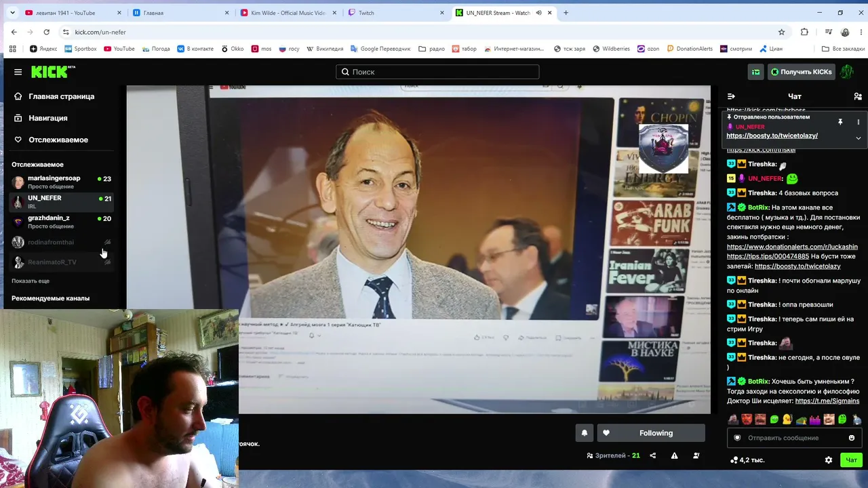
Task: Collapse the chat panel with arrow icon
Action: 731,96
